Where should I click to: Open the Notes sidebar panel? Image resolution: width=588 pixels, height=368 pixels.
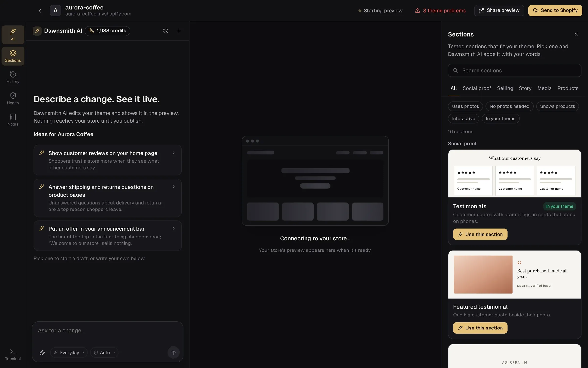[13, 120]
